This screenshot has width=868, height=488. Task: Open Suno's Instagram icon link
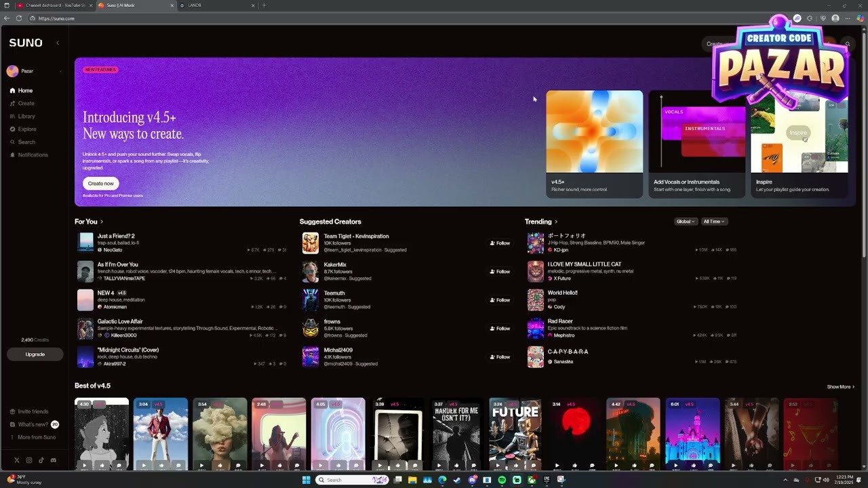coord(29,460)
